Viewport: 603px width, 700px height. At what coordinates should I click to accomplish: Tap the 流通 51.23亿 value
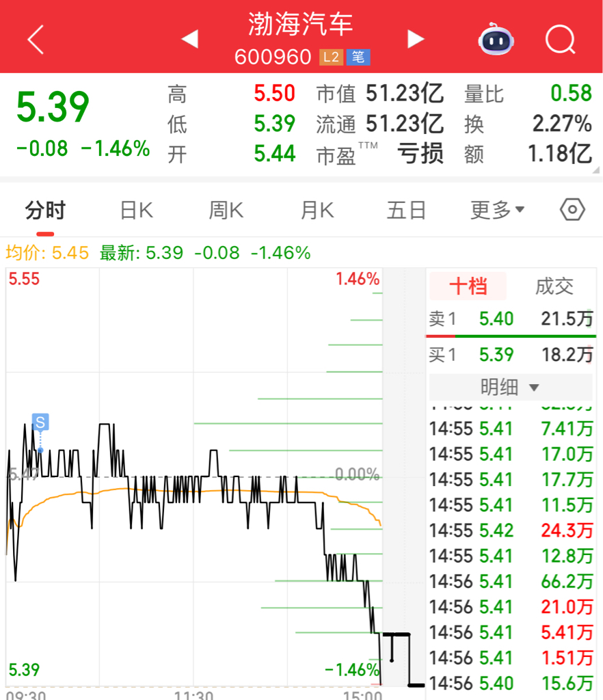[x=404, y=124]
